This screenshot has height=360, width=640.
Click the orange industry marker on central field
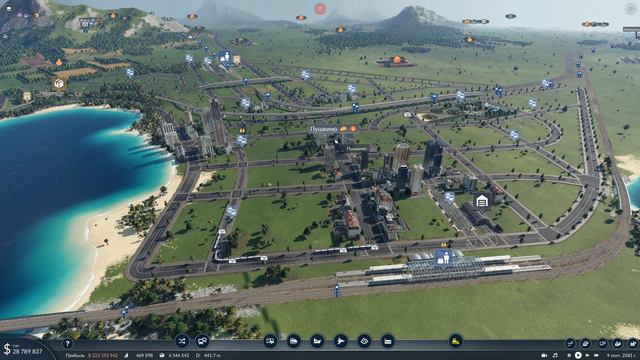click(397, 60)
